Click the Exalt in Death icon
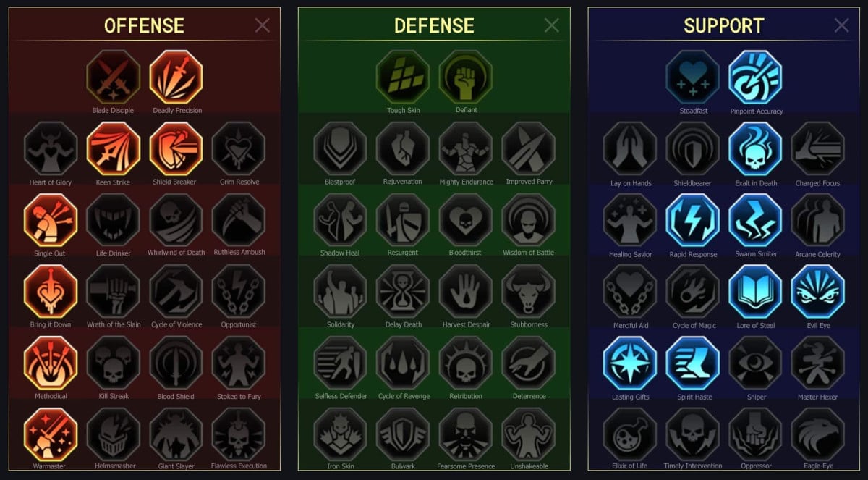This screenshot has height=480, width=868. click(x=756, y=148)
